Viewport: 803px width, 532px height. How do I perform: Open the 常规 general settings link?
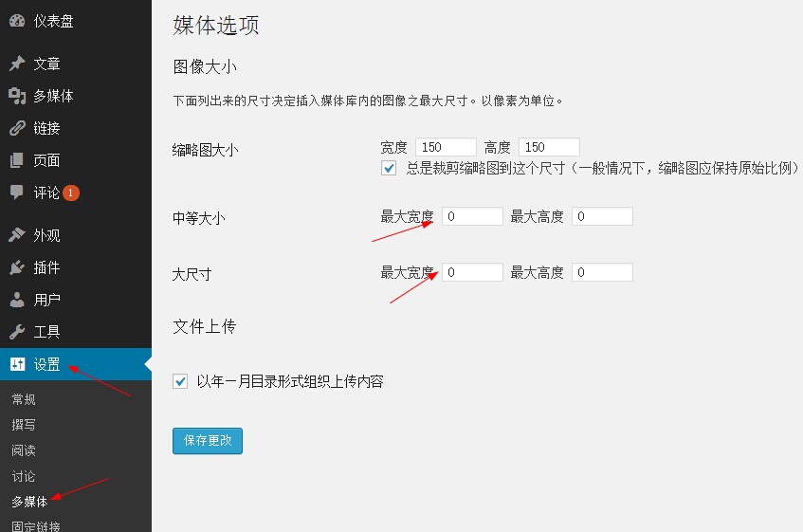(24, 399)
